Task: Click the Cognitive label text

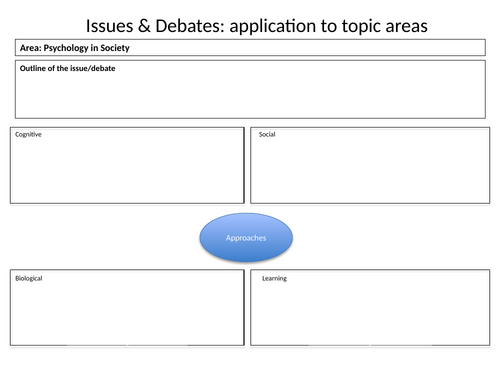Action: (28, 135)
